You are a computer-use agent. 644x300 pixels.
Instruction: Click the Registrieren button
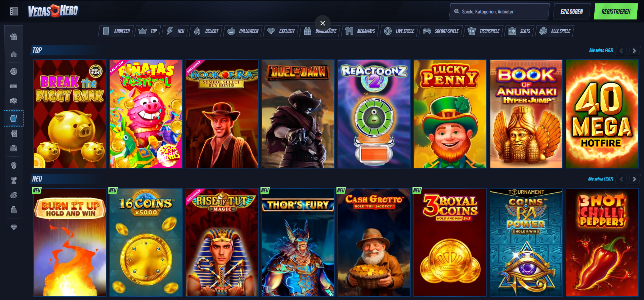click(616, 11)
